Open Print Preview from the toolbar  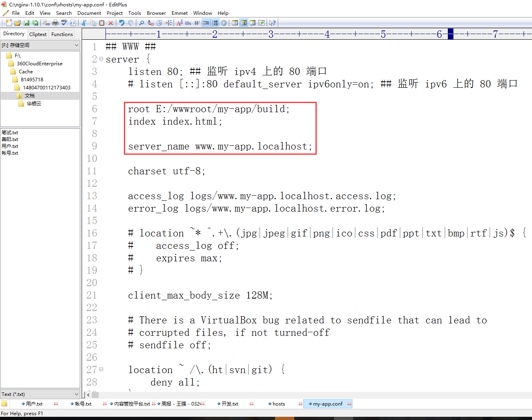(47, 23)
